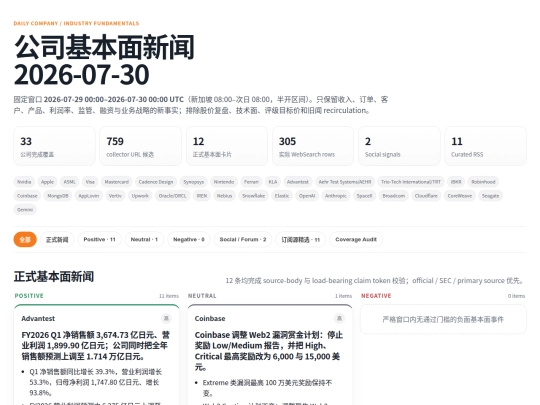The height and width of the screenshot is (405, 540).
Task: Click the KLA company chip
Action: click(x=273, y=182)
